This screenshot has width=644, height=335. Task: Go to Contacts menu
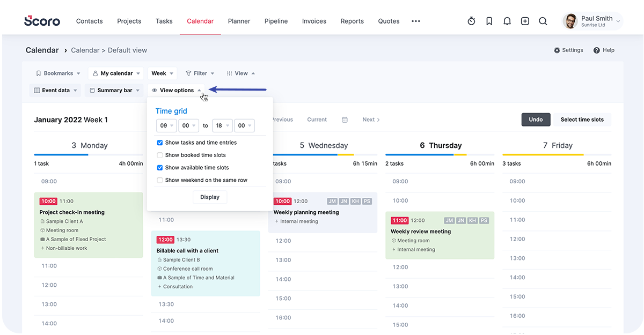point(90,21)
